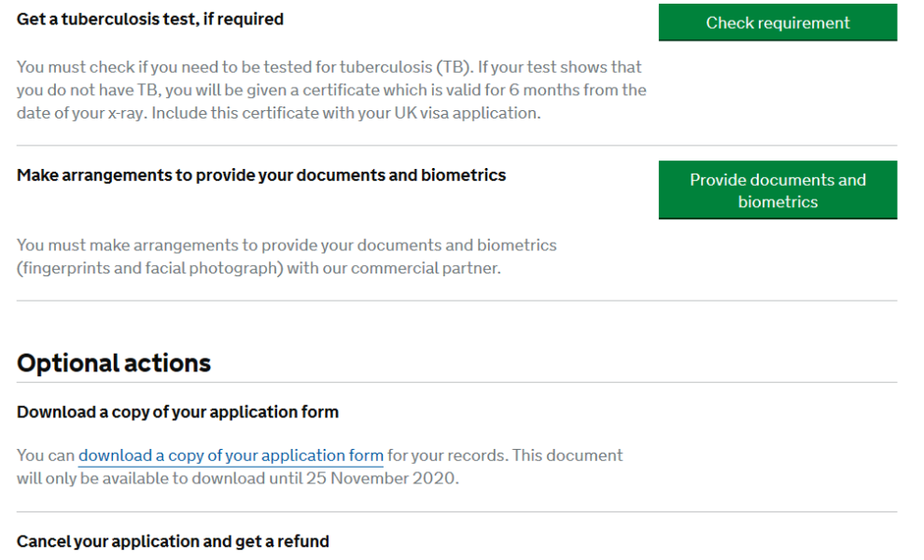Image resolution: width=924 pixels, height=560 pixels.
Task: Open Provide documents and biometrics button
Action: point(777,189)
